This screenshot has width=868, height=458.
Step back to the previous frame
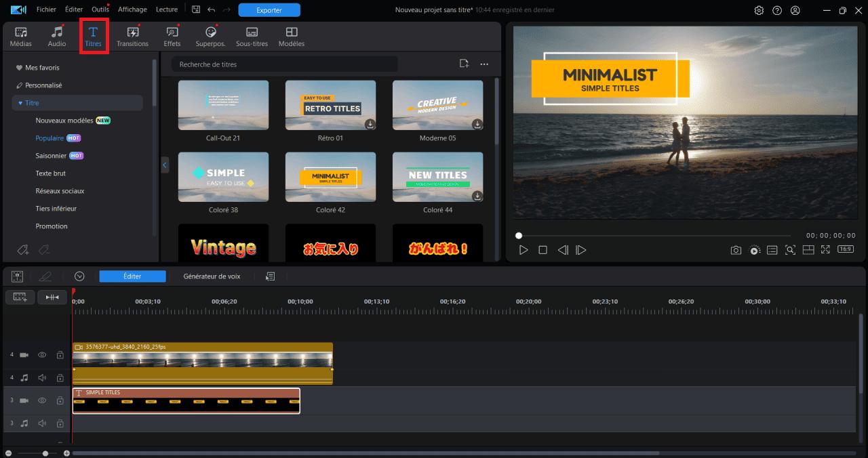pos(563,250)
